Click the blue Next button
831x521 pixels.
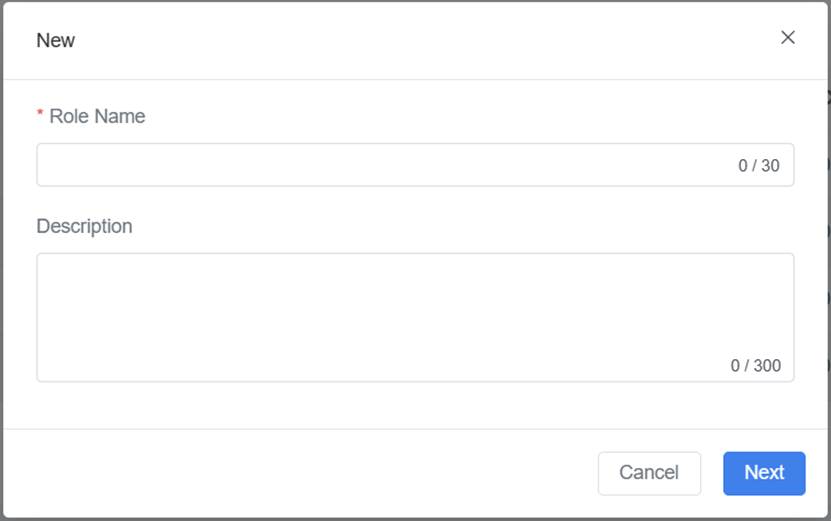pos(764,473)
